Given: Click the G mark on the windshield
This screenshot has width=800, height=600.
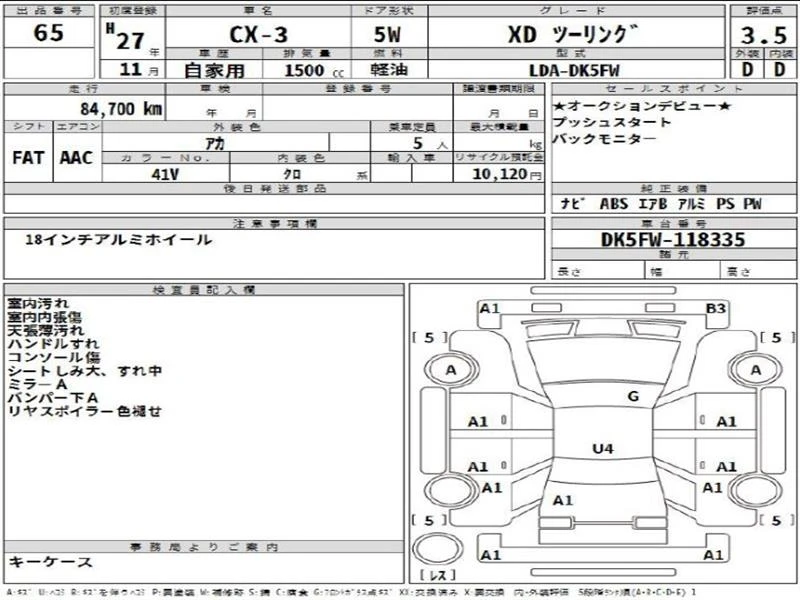Looking at the screenshot, I should tap(633, 396).
